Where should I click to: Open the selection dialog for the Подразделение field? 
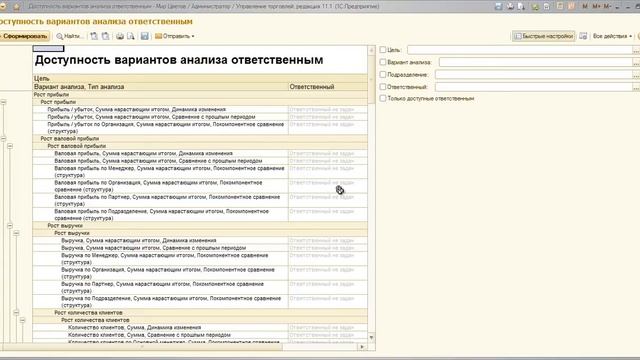point(636,75)
